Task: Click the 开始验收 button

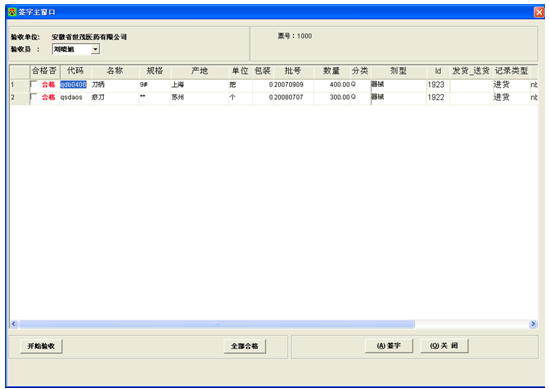Action: click(x=41, y=346)
